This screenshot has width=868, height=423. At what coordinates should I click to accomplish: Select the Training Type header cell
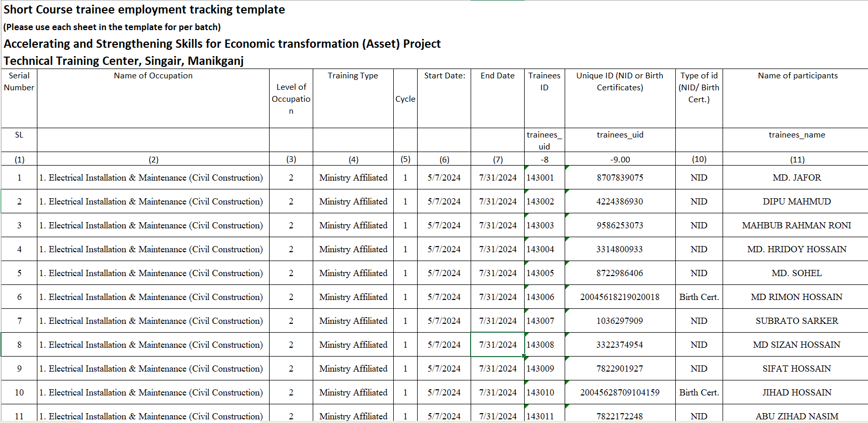[353, 76]
